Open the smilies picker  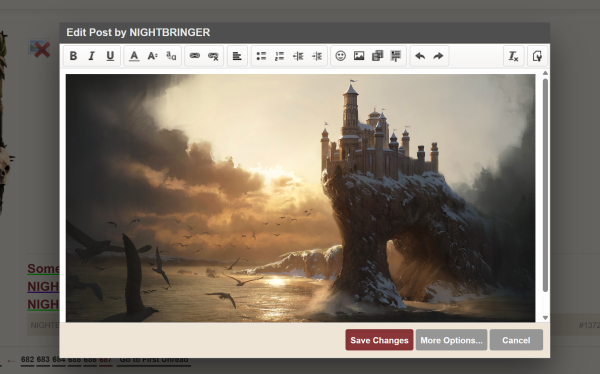click(341, 56)
